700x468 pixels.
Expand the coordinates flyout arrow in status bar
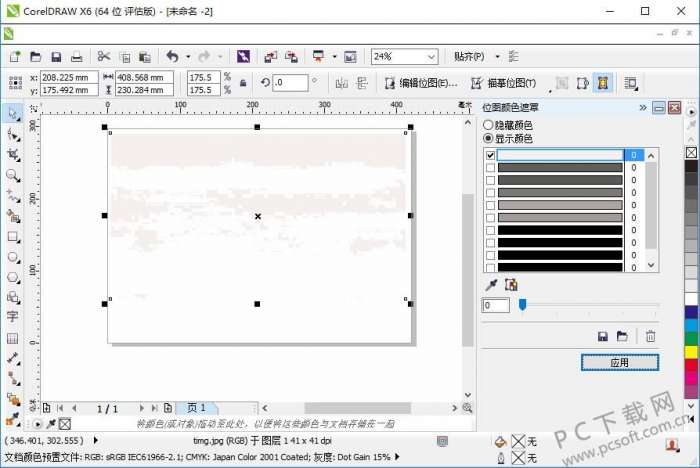click(96, 440)
